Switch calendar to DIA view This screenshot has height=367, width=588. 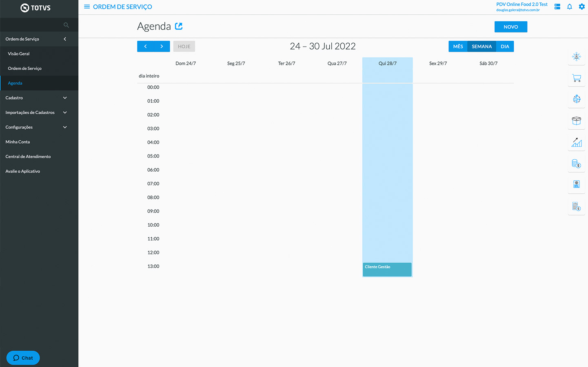505,46
